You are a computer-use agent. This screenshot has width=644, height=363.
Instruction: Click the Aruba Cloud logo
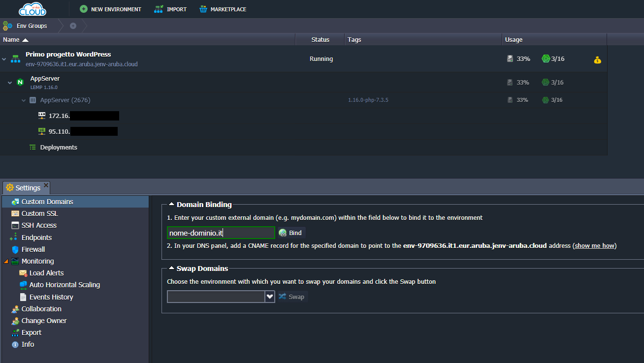32,9
